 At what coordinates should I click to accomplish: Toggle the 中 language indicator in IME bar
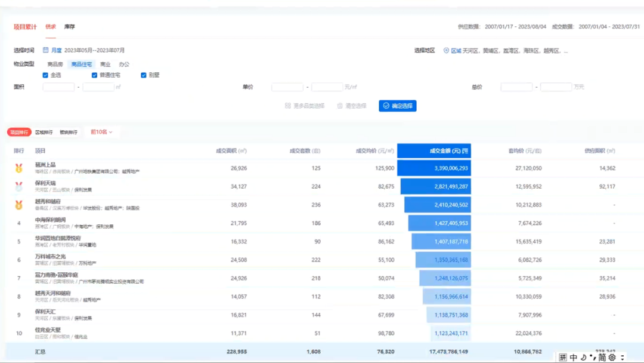574,357
